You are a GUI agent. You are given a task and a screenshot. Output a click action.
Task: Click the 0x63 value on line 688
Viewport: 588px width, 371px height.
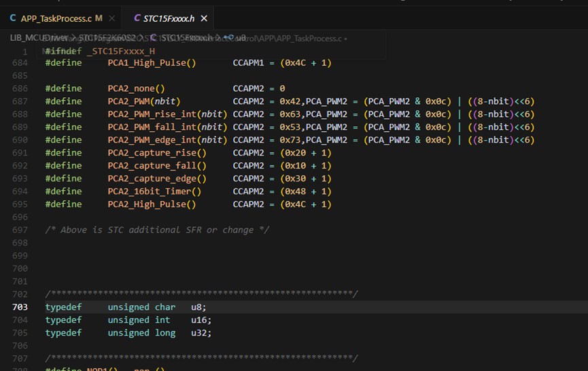pos(290,114)
